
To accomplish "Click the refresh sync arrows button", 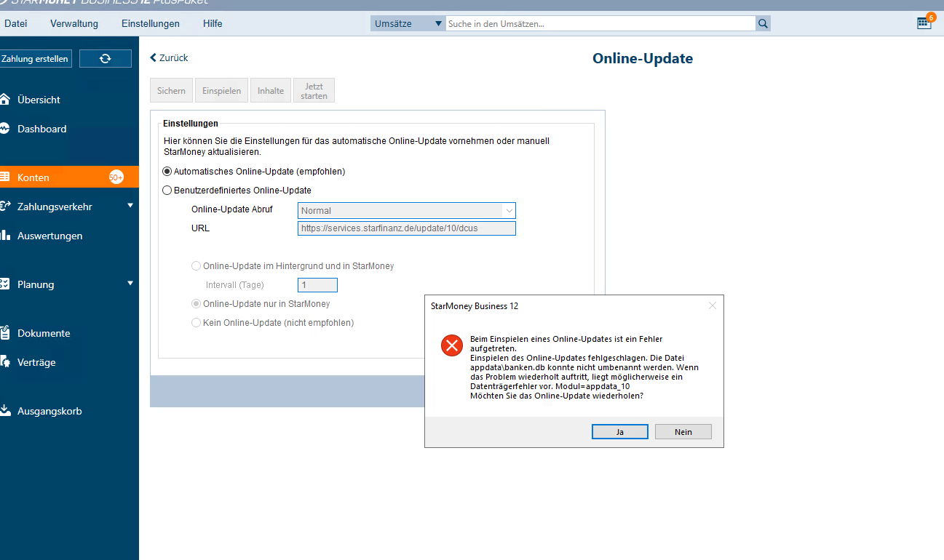I will point(106,59).
